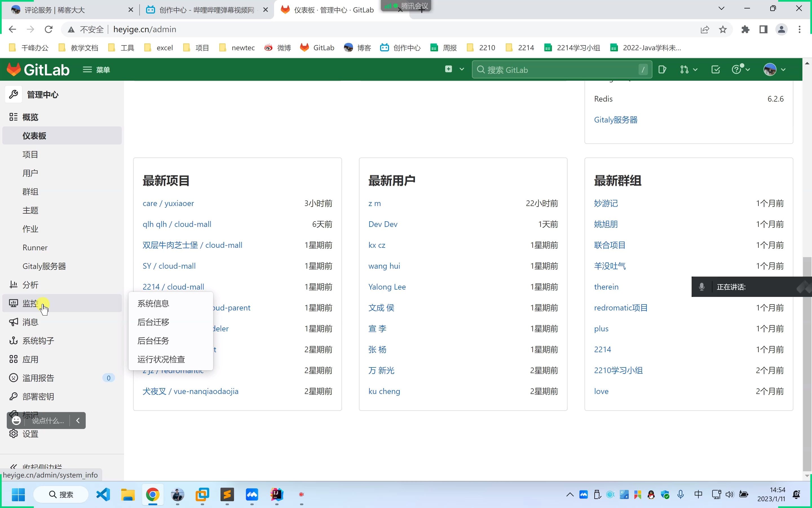Click the 设置 gear icon
This screenshot has width=812, height=508.
click(x=14, y=433)
